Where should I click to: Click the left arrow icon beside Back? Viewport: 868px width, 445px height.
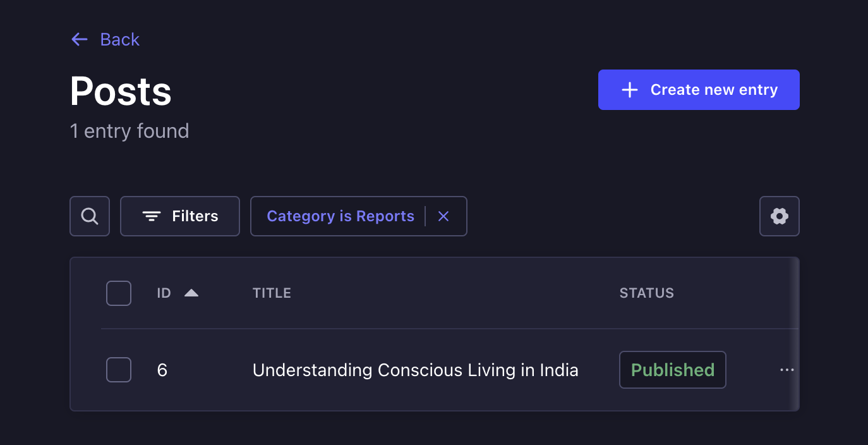point(80,39)
